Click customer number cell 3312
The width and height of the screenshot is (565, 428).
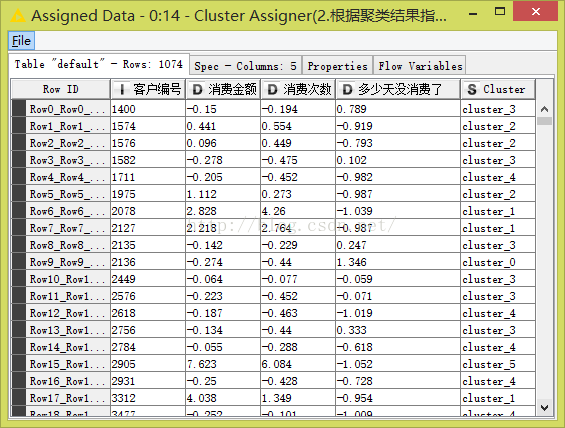coord(148,398)
